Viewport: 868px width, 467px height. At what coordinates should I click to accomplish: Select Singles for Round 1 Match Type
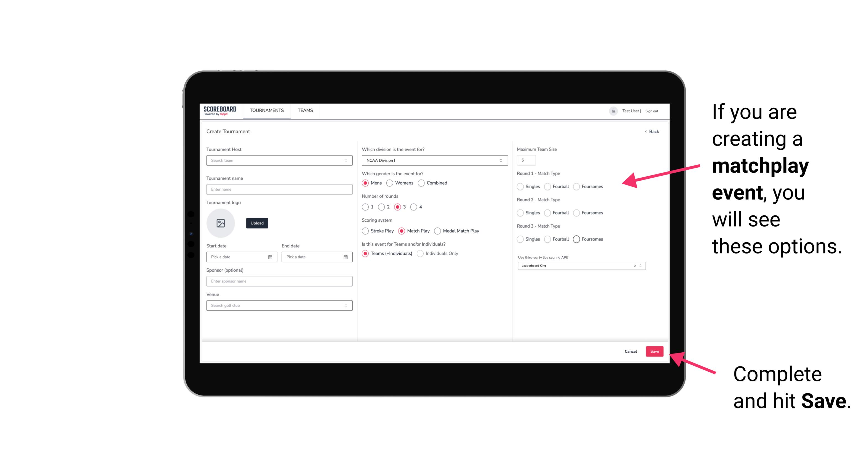click(x=520, y=186)
